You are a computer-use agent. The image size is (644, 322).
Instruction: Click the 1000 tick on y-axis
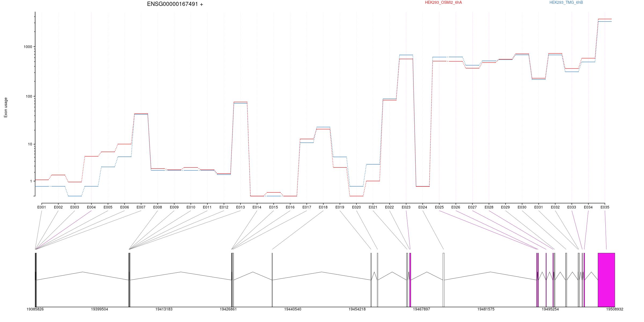[28, 47]
